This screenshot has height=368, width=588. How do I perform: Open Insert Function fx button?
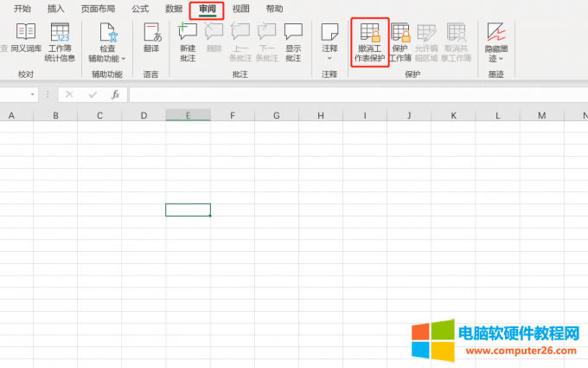116,94
